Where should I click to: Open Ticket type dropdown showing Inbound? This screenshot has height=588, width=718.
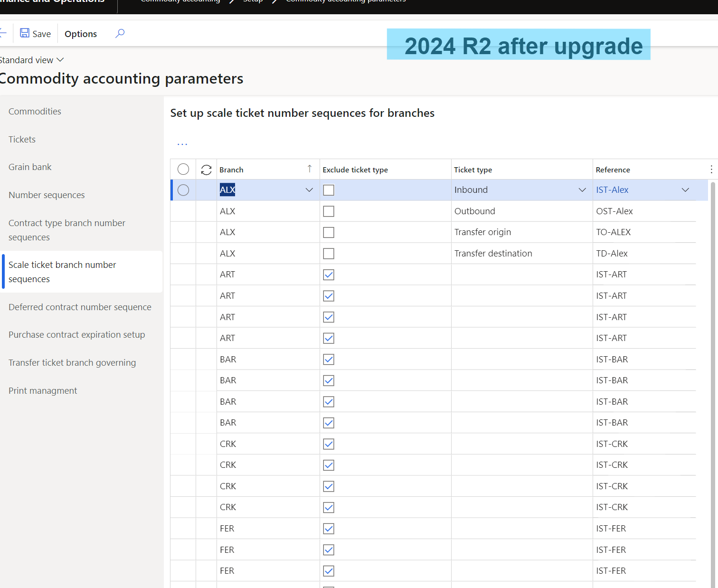[x=582, y=190]
